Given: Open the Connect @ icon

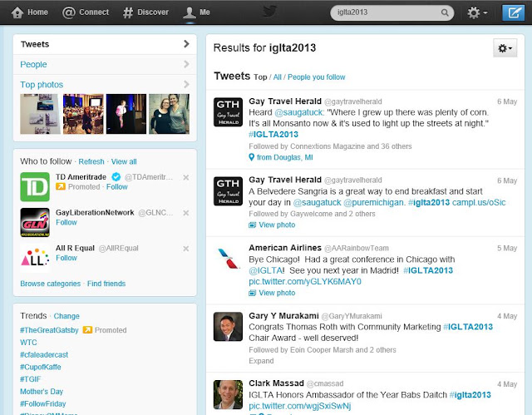Looking at the screenshot, I should 68,12.
